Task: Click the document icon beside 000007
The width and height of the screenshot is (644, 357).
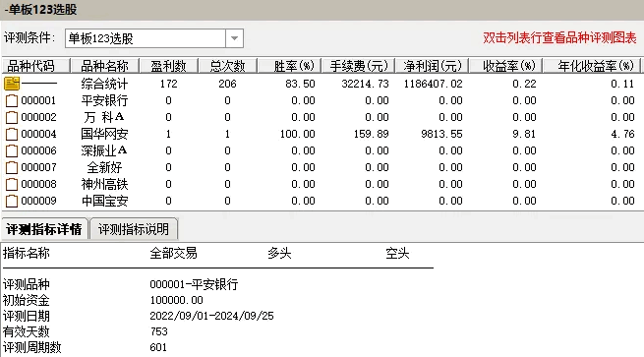Action: [12, 167]
